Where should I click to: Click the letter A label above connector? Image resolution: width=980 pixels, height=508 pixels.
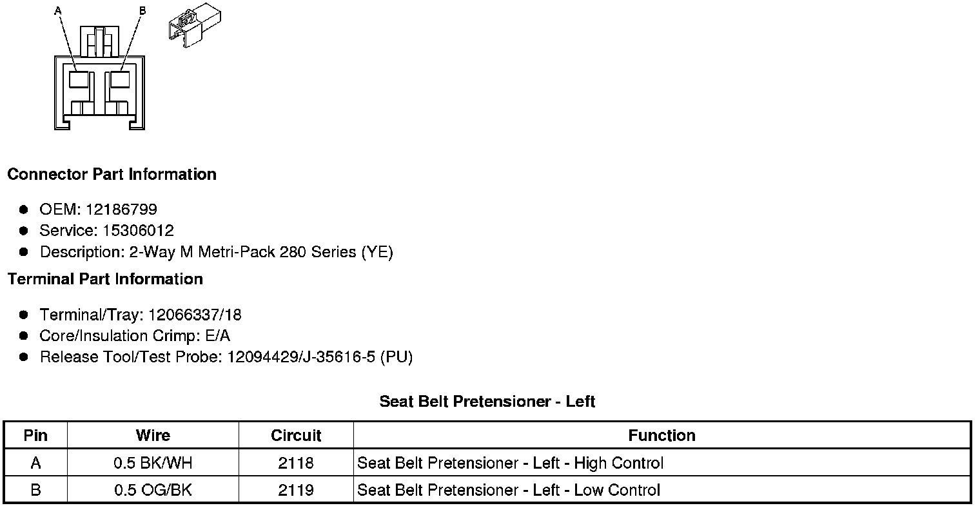(59, 10)
